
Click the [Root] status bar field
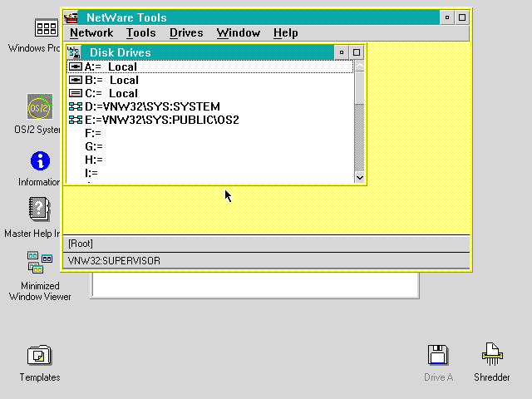(x=266, y=244)
